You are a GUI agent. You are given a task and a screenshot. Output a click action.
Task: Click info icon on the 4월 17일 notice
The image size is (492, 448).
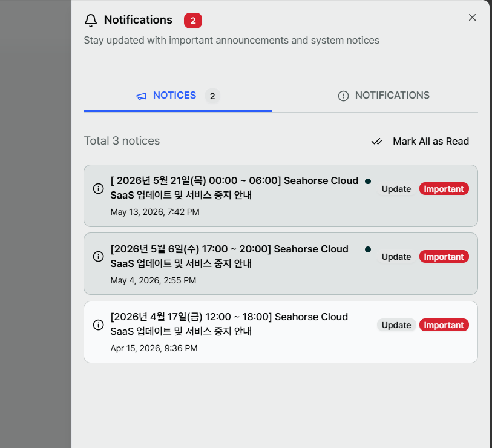click(98, 325)
